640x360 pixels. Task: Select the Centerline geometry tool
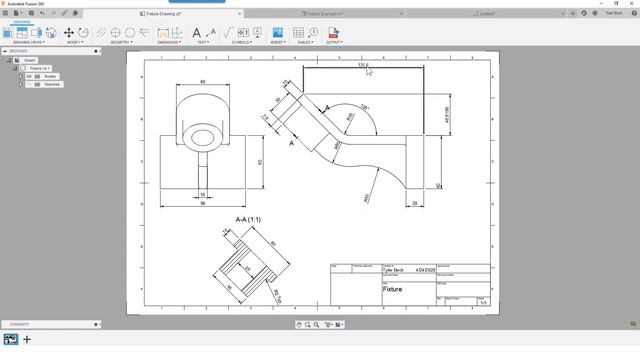point(101,33)
